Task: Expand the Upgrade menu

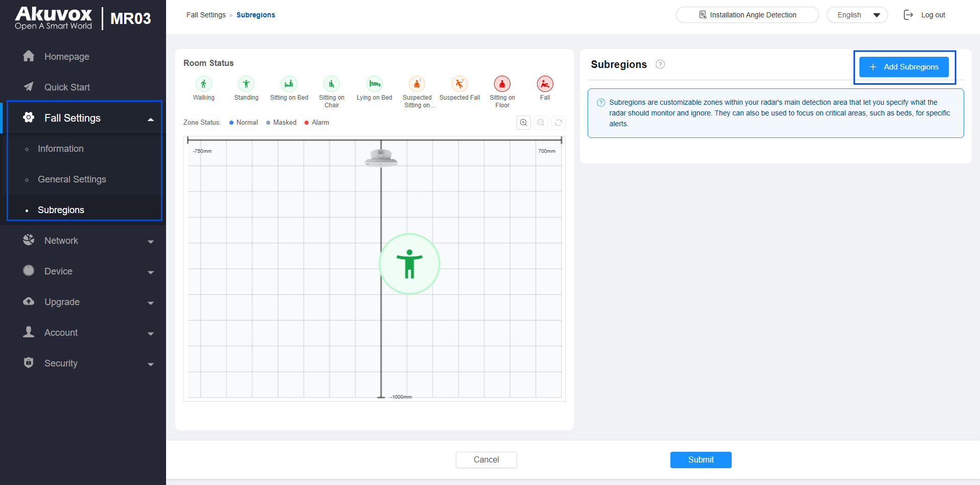Action: pyautogui.click(x=151, y=303)
